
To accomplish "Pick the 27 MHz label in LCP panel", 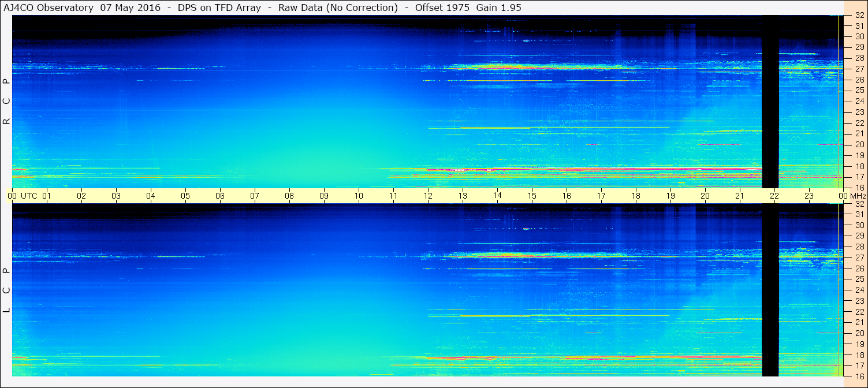I will point(859,258).
